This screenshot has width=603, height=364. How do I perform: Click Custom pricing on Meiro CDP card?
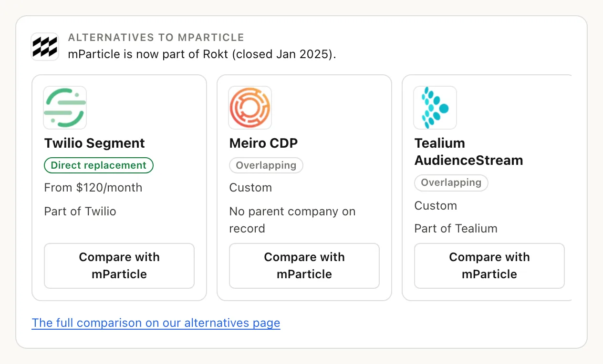[x=250, y=188]
